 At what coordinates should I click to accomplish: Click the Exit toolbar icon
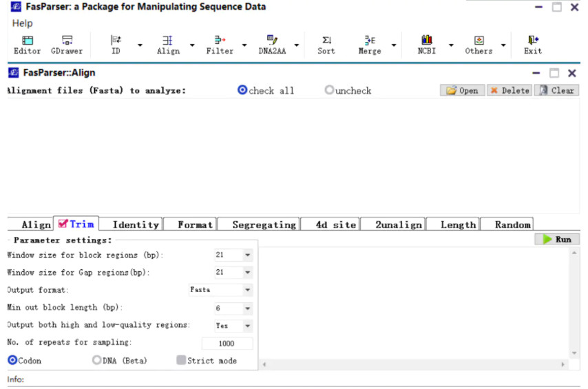point(533,45)
